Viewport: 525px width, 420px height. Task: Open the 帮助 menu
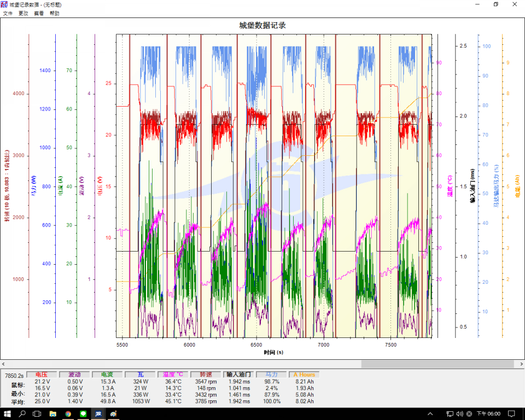pyautogui.click(x=55, y=13)
